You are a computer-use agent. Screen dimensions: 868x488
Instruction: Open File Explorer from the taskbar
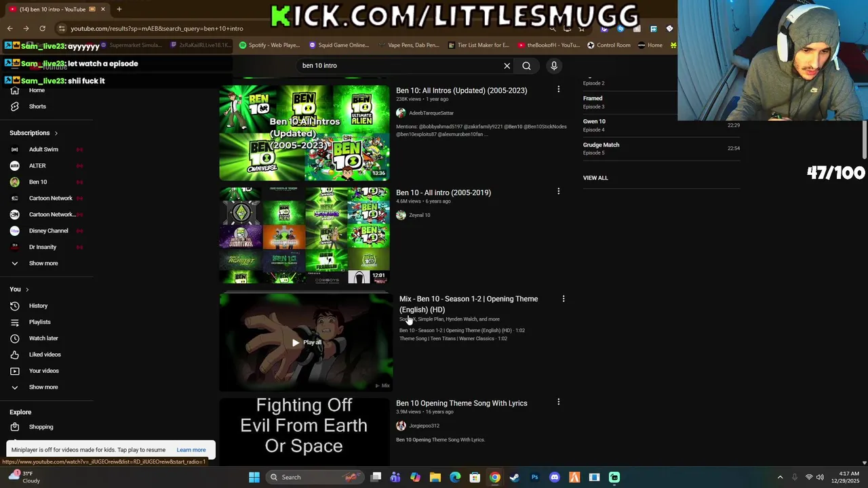435,477
